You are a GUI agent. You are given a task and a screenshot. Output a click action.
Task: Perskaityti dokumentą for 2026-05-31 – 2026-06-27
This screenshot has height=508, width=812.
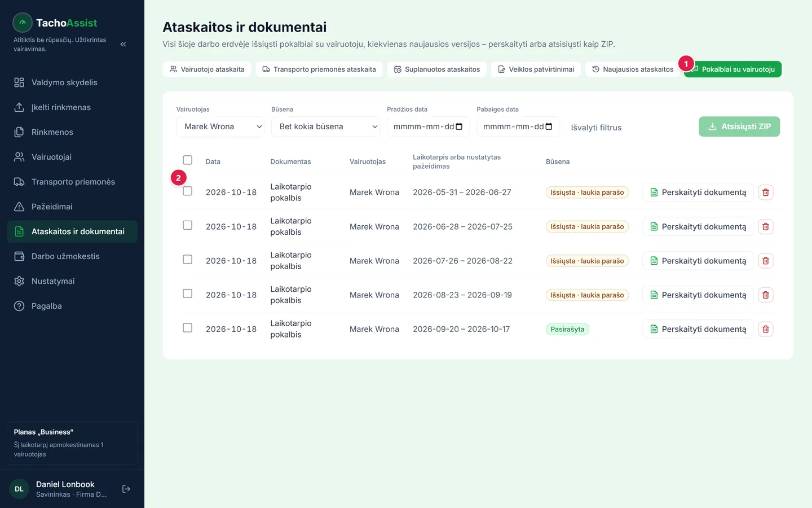pyautogui.click(x=698, y=192)
